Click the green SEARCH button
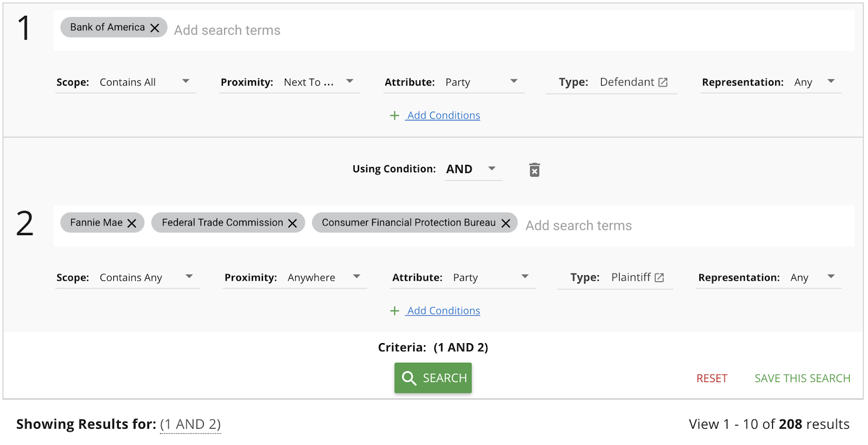868x445 pixels. click(433, 378)
